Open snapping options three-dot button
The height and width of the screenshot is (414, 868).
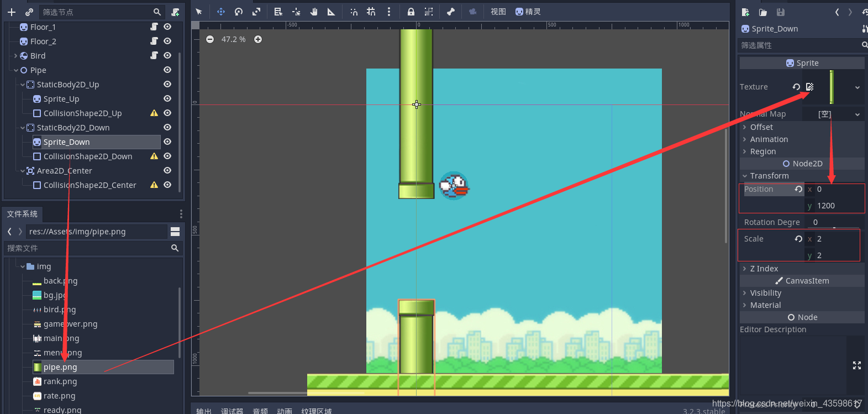pyautogui.click(x=389, y=12)
